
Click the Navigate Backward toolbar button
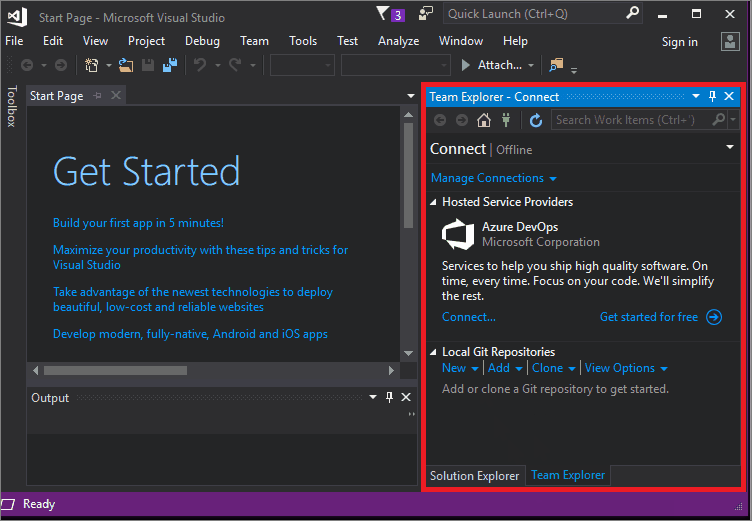(x=27, y=65)
